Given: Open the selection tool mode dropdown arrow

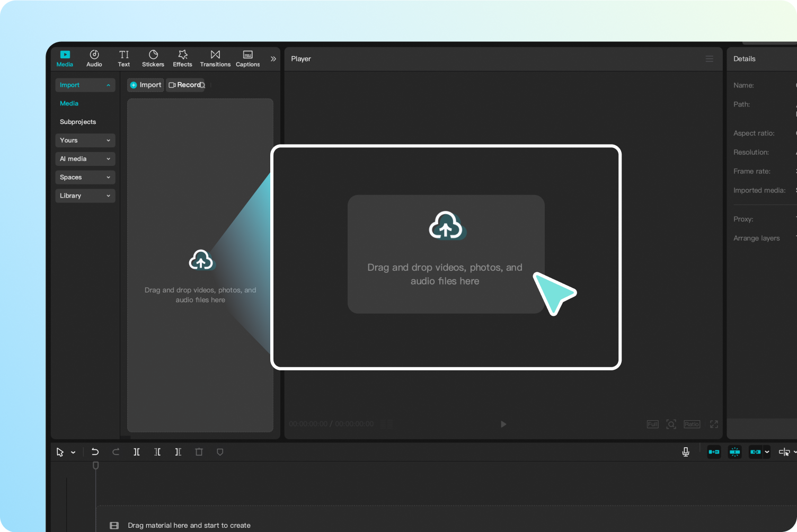Looking at the screenshot, I should (x=73, y=453).
